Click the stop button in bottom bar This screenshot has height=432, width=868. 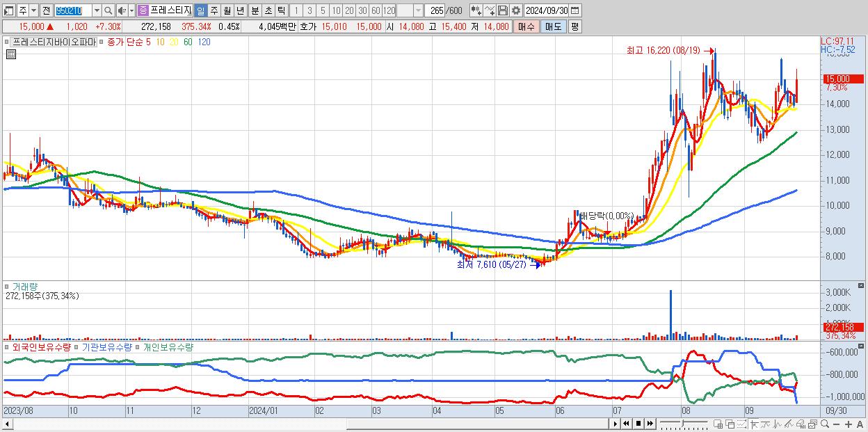[x=638, y=424]
